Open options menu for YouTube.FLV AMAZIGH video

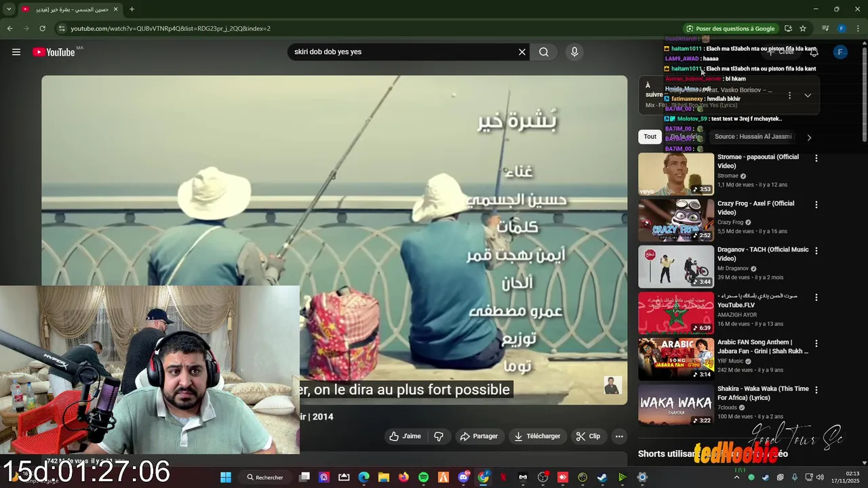[816, 298]
